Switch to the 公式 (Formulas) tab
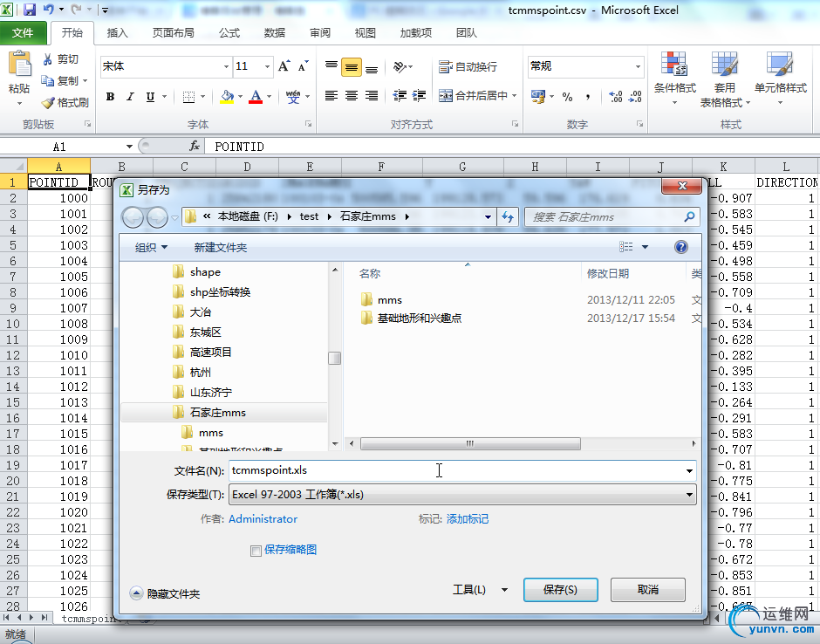This screenshot has width=820, height=644. (x=229, y=33)
